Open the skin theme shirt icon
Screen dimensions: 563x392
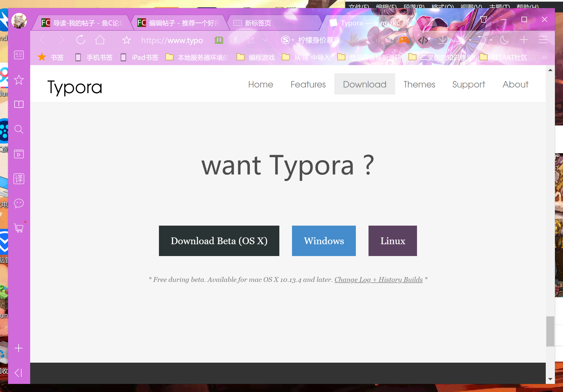pos(484,19)
